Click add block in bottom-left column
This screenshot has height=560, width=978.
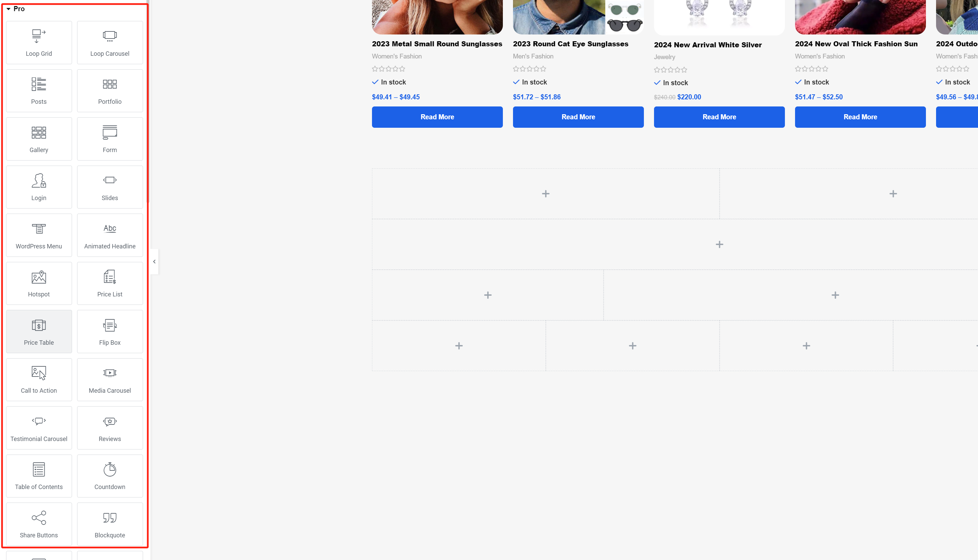coord(459,345)
